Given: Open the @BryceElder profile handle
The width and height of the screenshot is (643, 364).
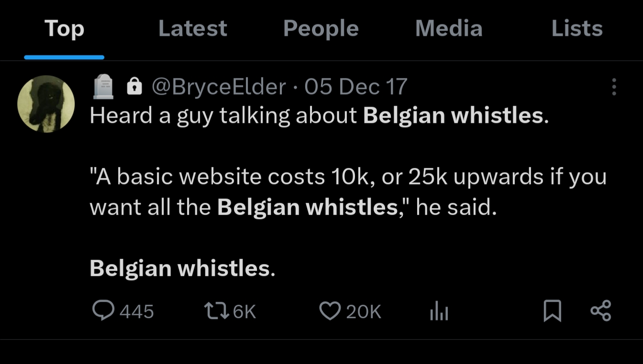Looking at the screenshot, I should 219,87.
